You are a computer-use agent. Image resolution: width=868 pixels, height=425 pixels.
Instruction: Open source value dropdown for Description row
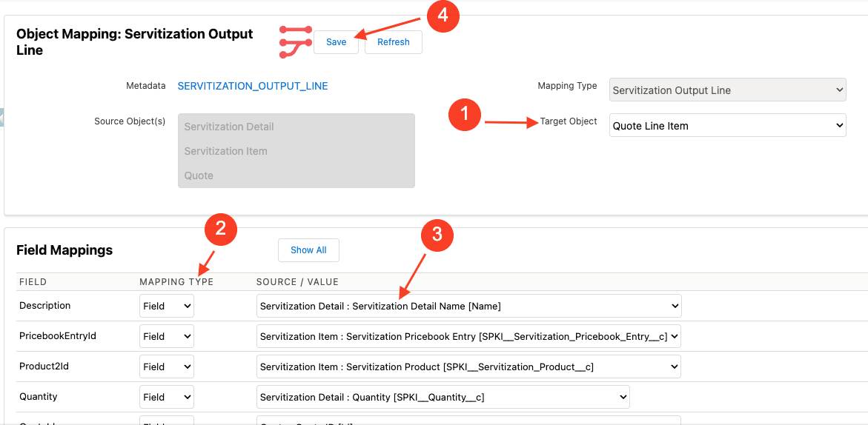pos(469,306)
